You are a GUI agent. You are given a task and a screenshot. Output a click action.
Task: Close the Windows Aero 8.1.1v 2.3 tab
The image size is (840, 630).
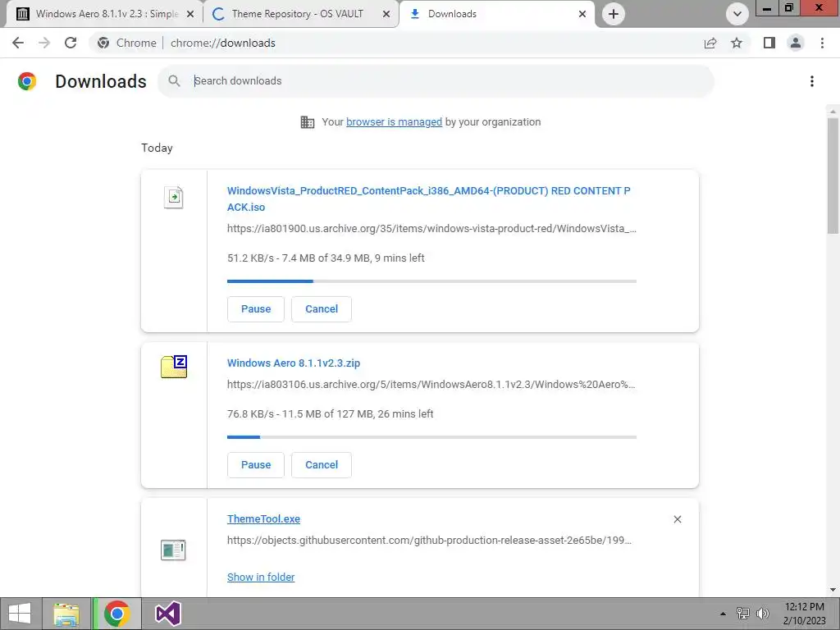(190, 15)
